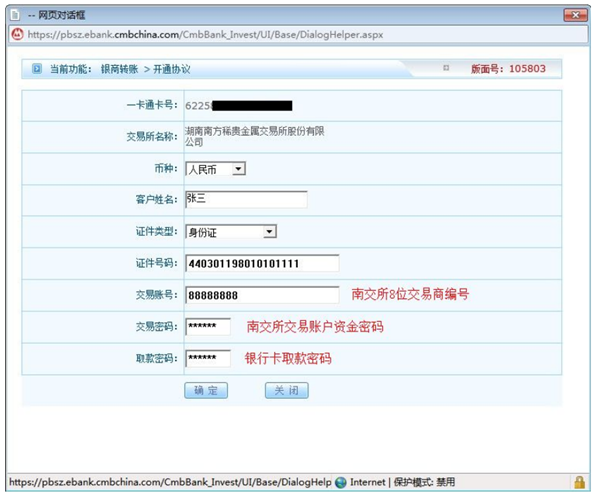
Task: Click the 证件号码 ID number field
Action: [262, 263]
